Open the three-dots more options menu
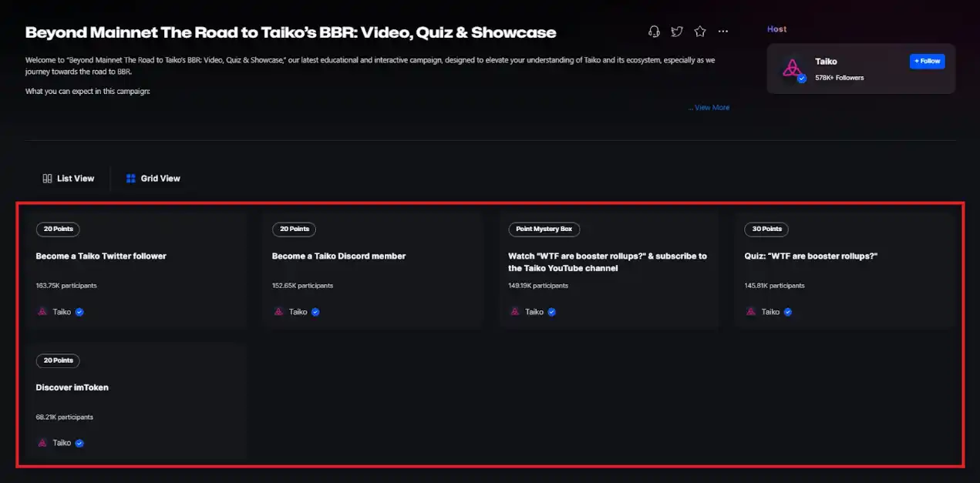The image size is (980, 483). (x=723, y=32)
